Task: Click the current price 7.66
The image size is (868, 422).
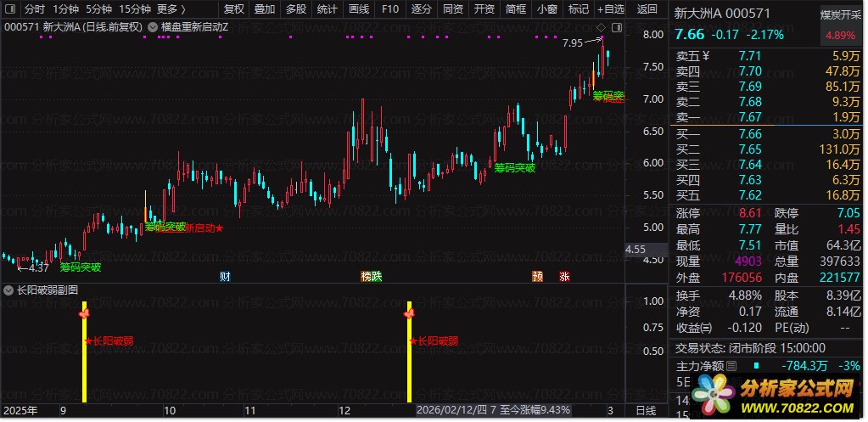Action: [x=689, y=34]
